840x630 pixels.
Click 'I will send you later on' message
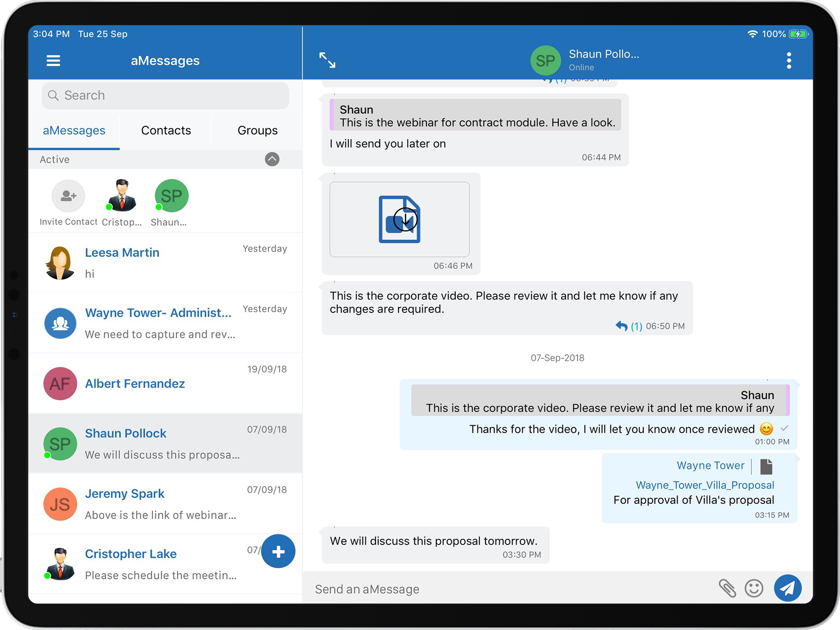(x=388, y=144)
